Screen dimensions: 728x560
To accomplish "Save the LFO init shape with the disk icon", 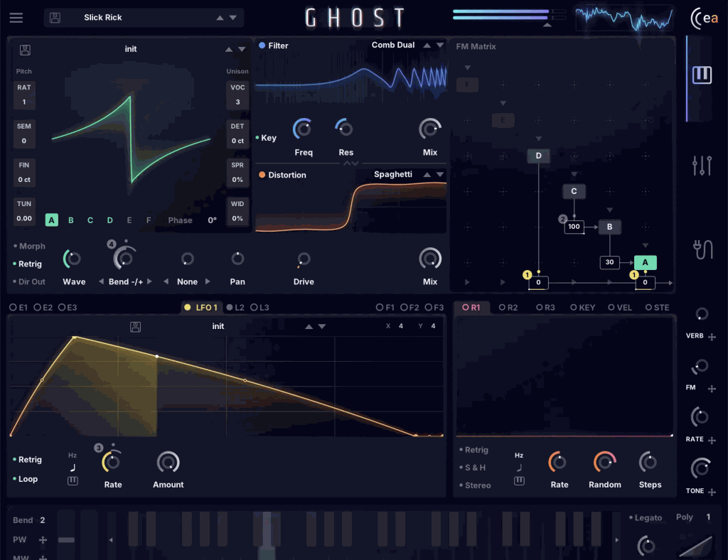I will pyautogui.click(x=136, y=327).
